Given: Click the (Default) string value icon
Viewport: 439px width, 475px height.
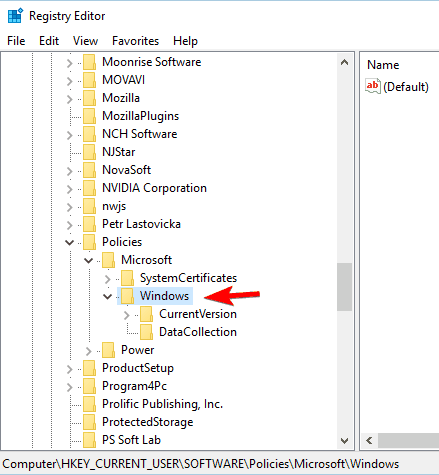Looking at the screenshot, I should (x=373, y=86).
